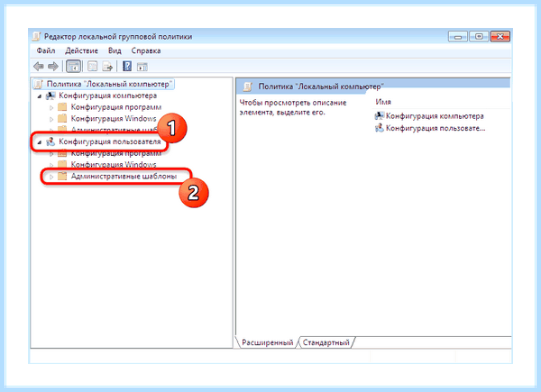
Task: Select Конфигурация компьютера label in the tree
Action: 107,96
